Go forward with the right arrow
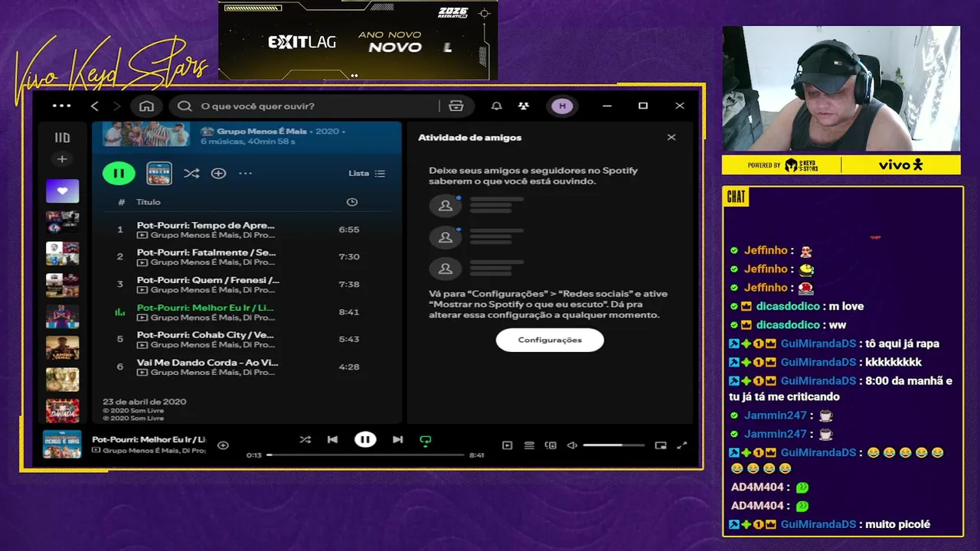980x551 pixels. (x=116, y=106)
